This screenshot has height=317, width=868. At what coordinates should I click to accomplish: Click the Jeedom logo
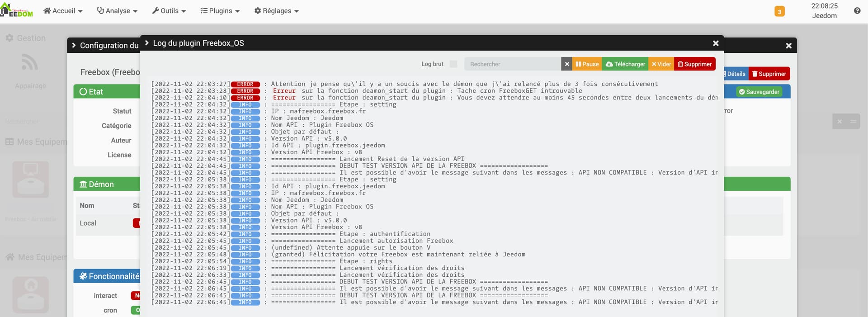pos(17,10)
